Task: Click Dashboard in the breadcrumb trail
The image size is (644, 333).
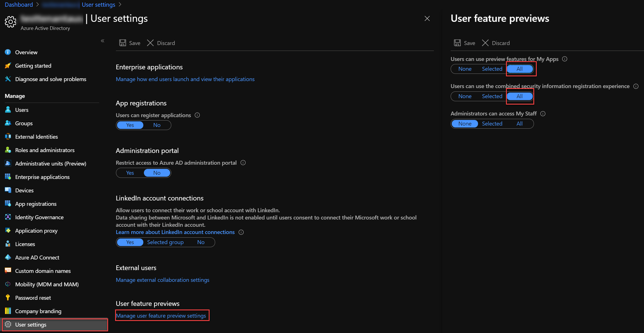Action: point(18,4)
